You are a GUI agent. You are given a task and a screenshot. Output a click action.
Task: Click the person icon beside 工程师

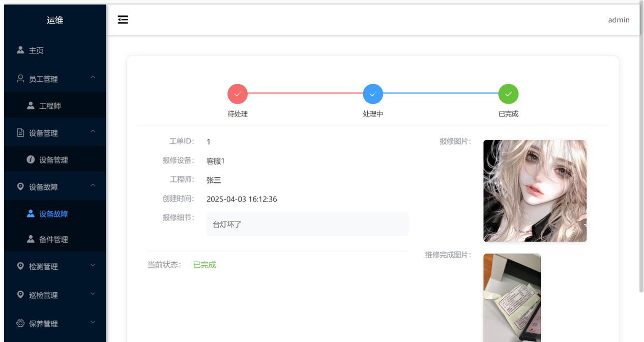coord(31,106)
